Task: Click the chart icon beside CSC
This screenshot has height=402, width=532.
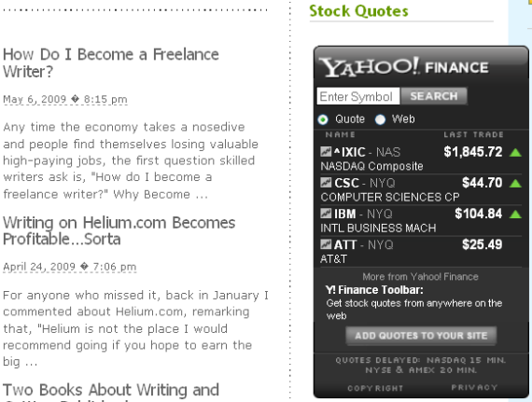Action: 326,183
